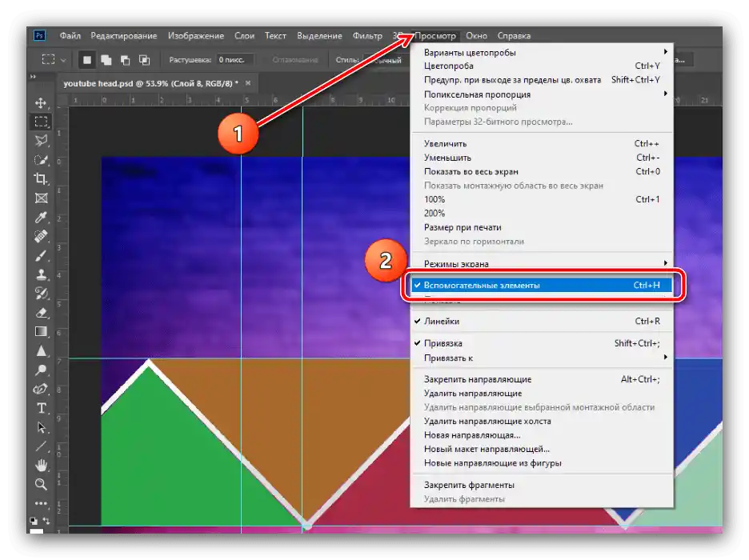Choose Уменьшить zoom out command
Screen dimensions: 749x560
coord(542,158)
